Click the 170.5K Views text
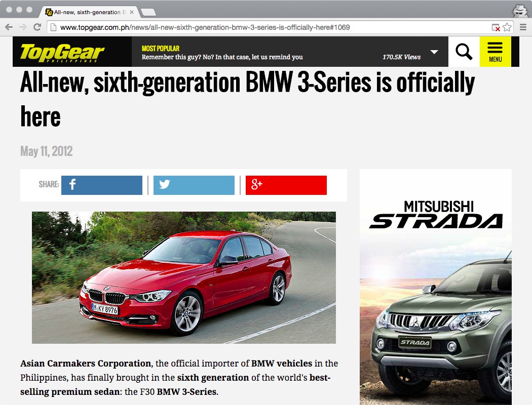Image resolution: width=532 pixels, height=405 pixels. pyautogui.click(x=402, y=57)
